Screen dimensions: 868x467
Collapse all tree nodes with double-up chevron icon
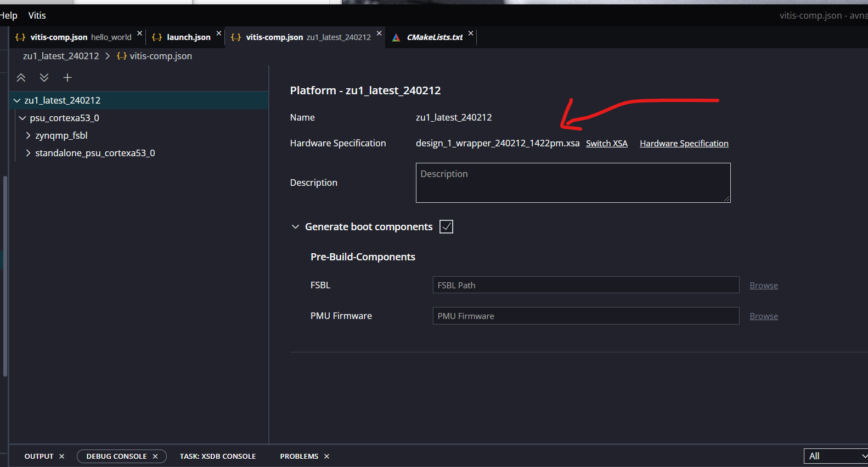(21, 78)
